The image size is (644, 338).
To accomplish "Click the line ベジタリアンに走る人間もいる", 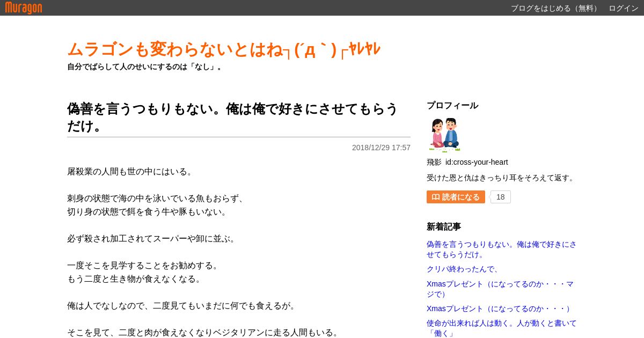I will 204,332.
